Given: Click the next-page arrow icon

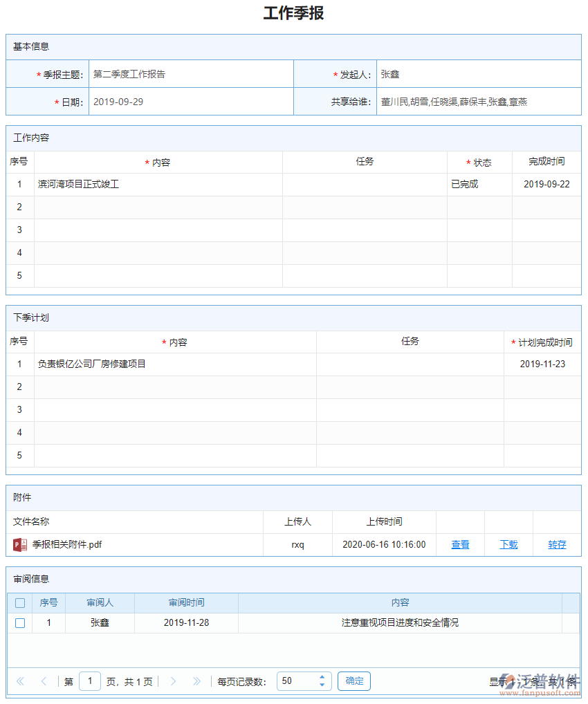Looking at the screenshot, I should 174,681.
